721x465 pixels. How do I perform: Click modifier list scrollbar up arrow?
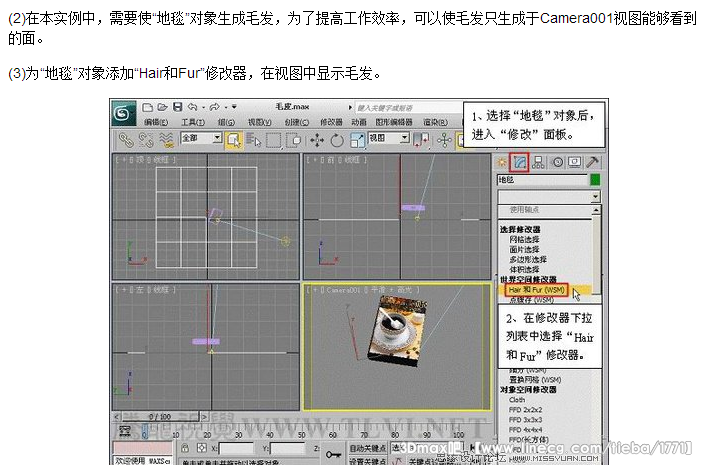pyautogui.click(x=596, y=210)
